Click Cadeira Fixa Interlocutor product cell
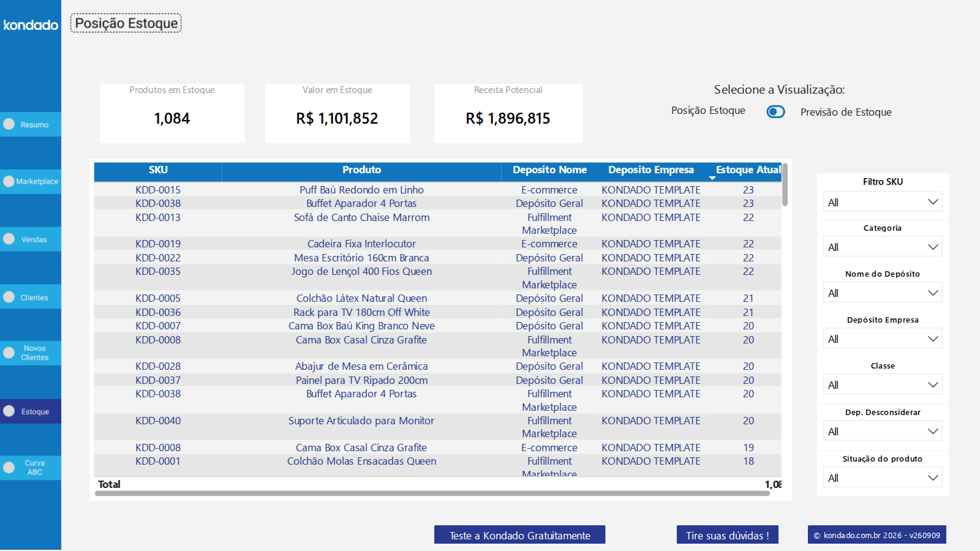The width and height of the screenshot is (980, 551). point(361,244)
